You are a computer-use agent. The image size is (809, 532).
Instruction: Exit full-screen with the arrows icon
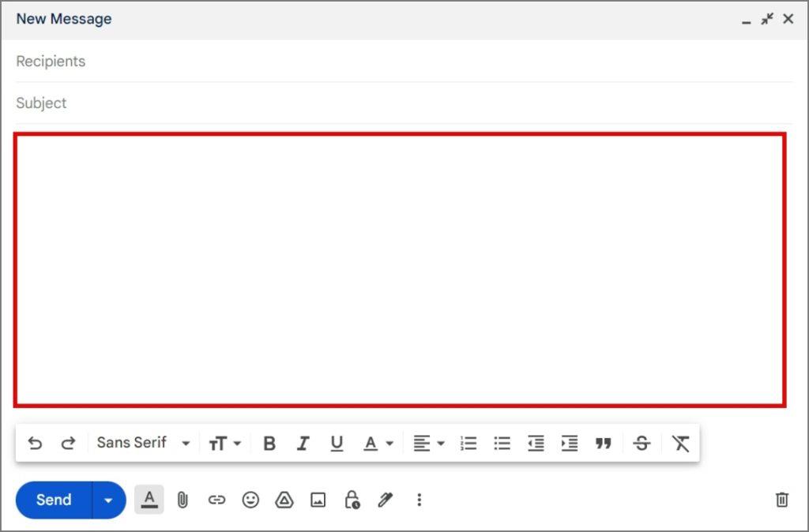click(x=767, y=19)
